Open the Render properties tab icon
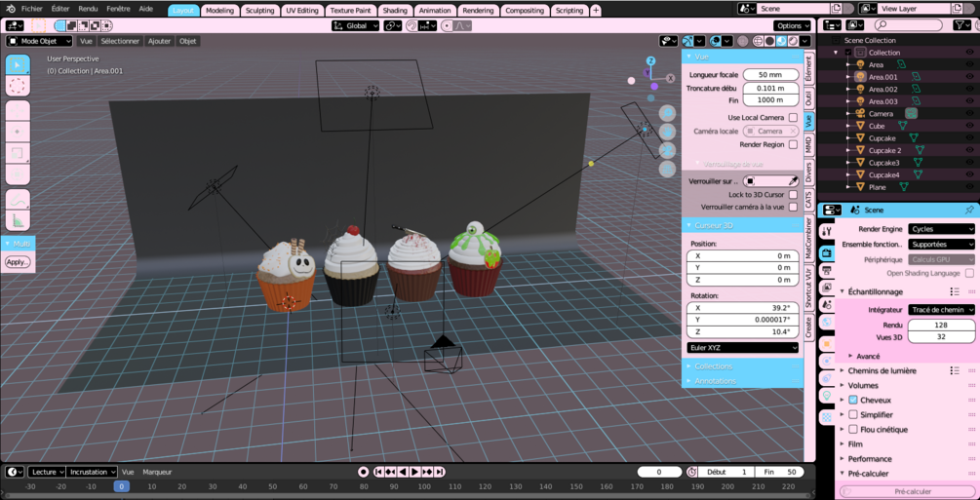Viewport: 980px width, 500px height. point(826,253)
